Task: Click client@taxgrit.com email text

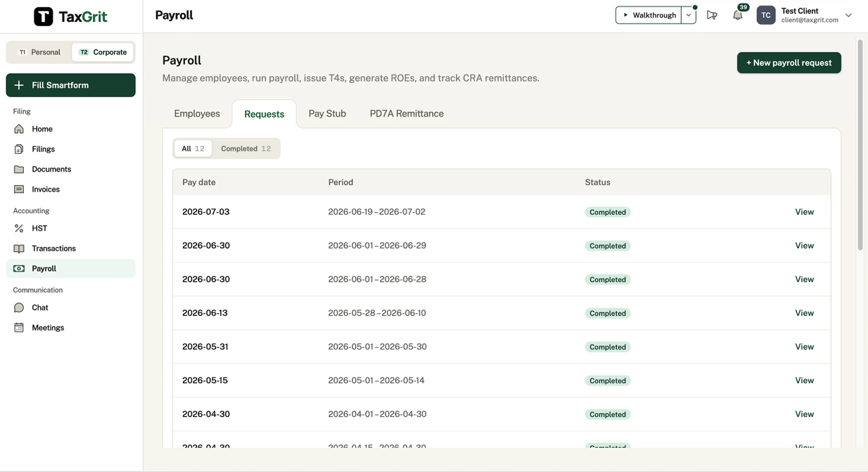Action: [809, 20]
